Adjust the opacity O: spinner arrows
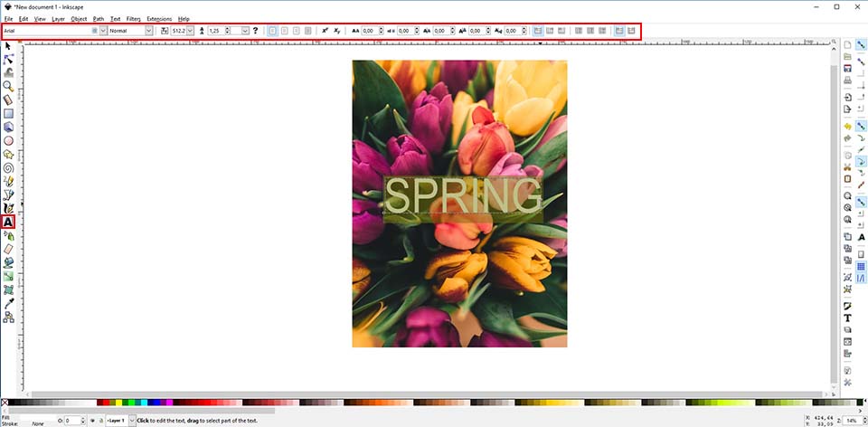This screenshot has width=868, height=427. pos(82,421)
